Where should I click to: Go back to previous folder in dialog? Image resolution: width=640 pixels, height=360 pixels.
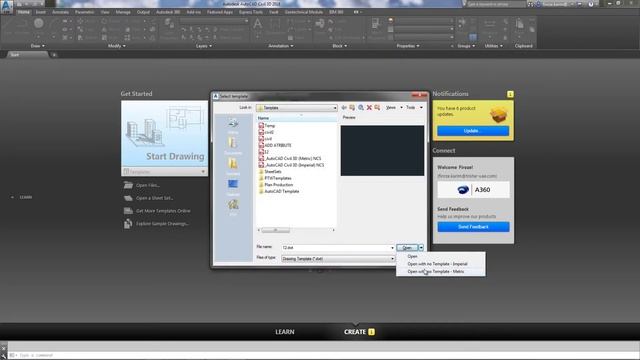tap(344, 107)
